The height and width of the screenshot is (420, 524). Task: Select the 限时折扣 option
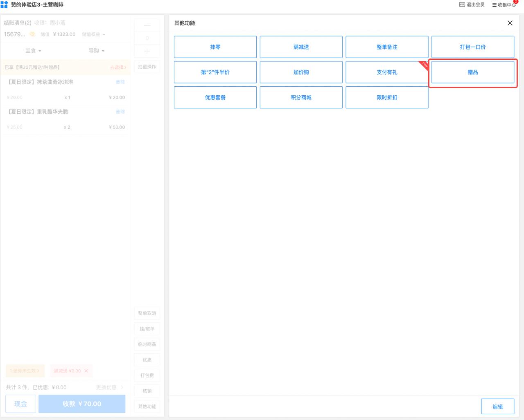coord(387,97)
